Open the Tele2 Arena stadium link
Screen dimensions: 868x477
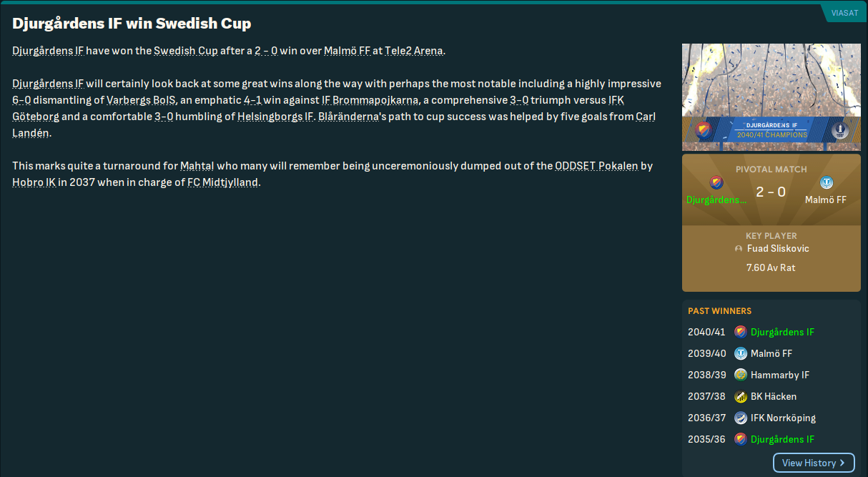click(x=413, y=51)
